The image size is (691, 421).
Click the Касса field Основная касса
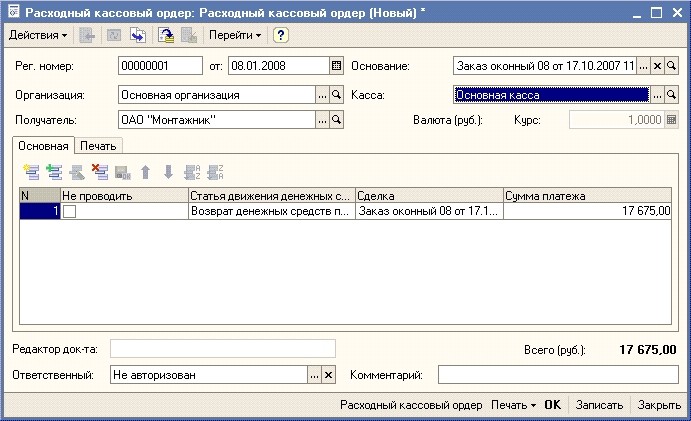click(551, 95)
